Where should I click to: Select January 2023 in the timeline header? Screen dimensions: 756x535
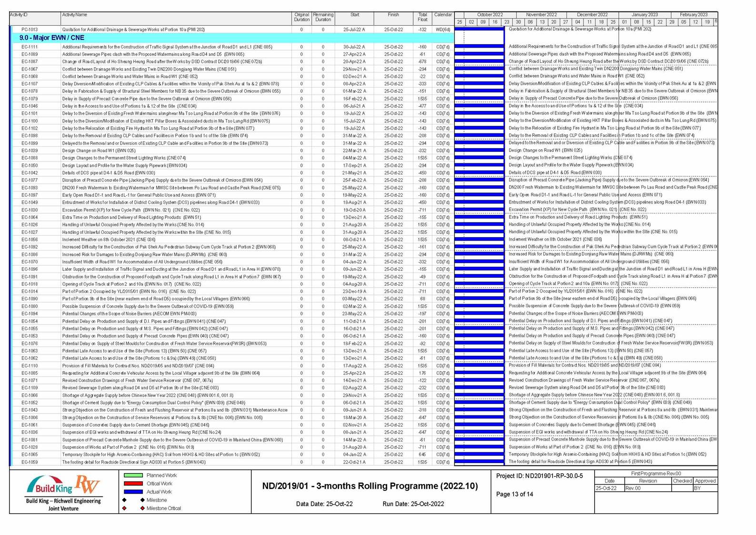[645, 15]
